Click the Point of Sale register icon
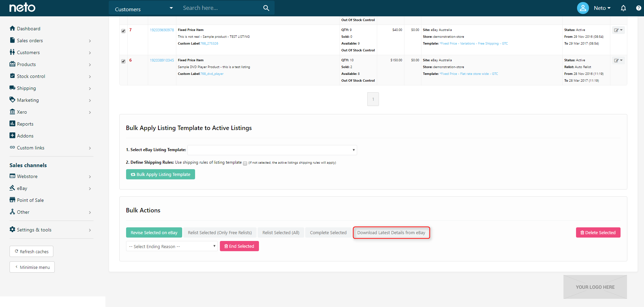This screenshot has height=307, width=644. coord(13,200)
